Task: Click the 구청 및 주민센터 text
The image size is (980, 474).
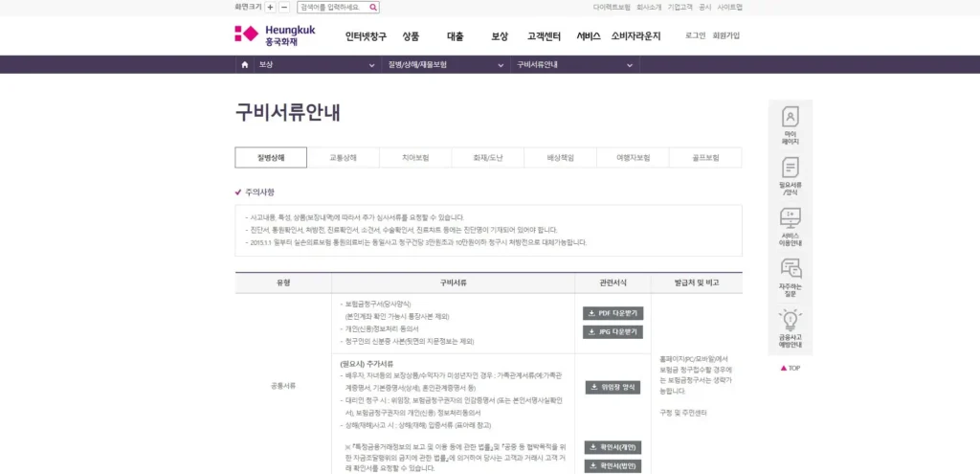Action: (683, 414)
